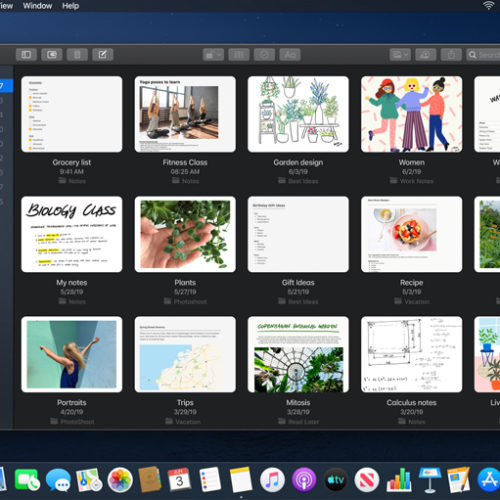
Task: Click the 'Grocery list' title text
Action: pyautogui.click(x=72, y=162)
